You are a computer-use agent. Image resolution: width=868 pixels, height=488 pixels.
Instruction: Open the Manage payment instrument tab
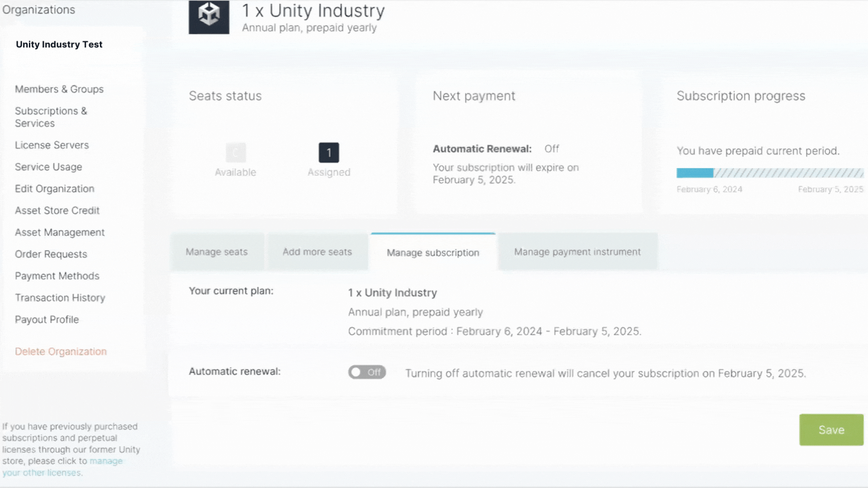pos(577,252)
